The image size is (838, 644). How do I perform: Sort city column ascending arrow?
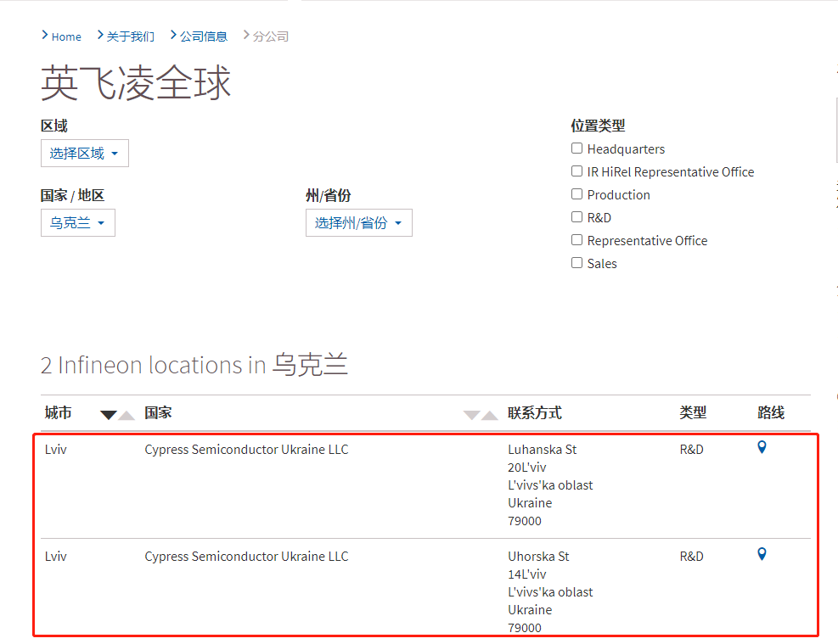point(127,415)
